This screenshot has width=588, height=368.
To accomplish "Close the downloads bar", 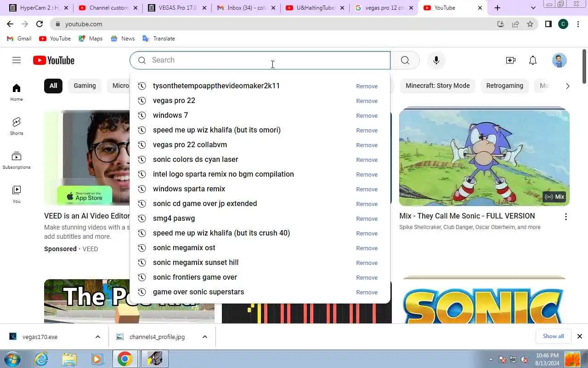I will pos(580,336).
